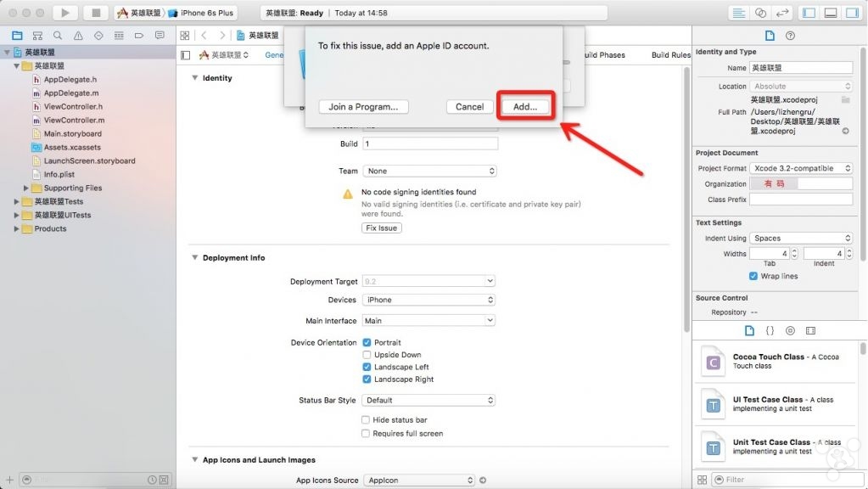Open the Status Bar Style dropdown
The image size is (868, 489).
[428, 400]
